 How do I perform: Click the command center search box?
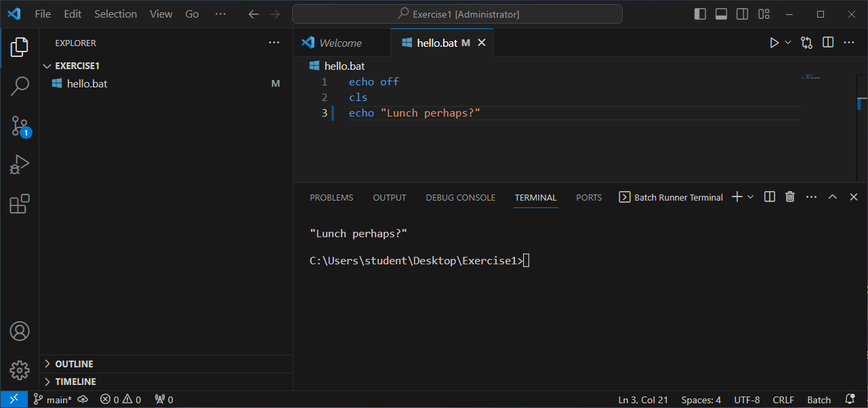tap(457, 14)
